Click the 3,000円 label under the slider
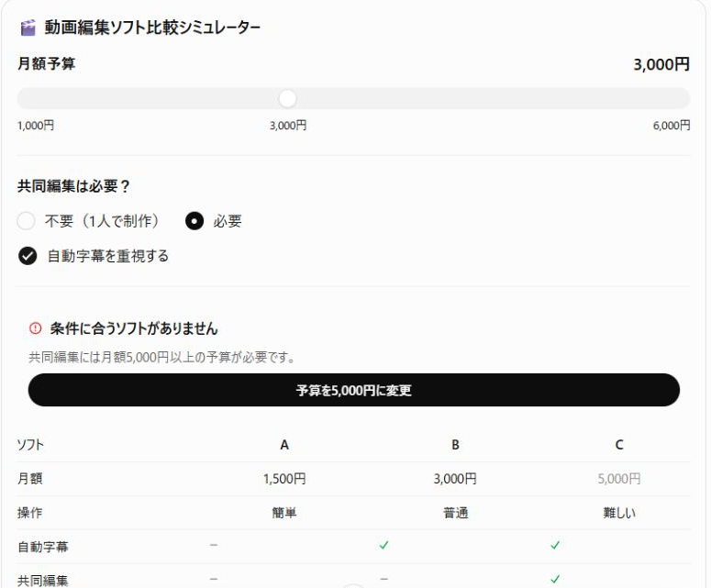Viewport: 711px width, 588px height. (x=288, y=126)
